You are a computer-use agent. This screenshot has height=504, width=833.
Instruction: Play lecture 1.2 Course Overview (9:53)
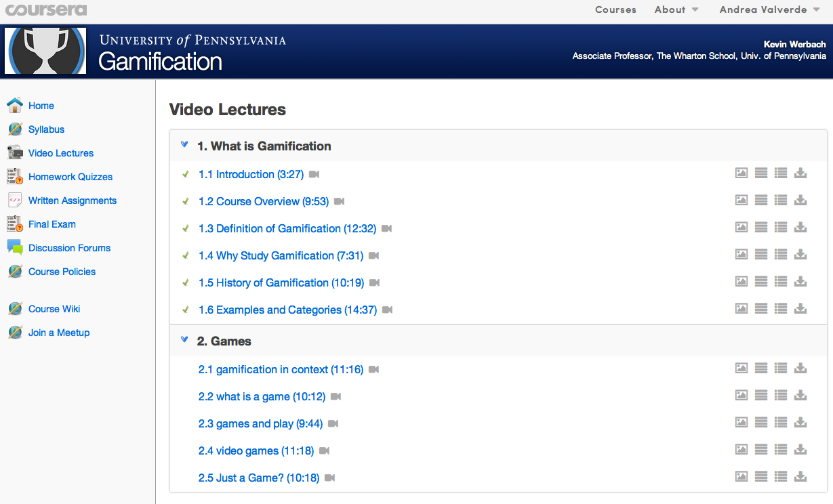click(264, 201)
